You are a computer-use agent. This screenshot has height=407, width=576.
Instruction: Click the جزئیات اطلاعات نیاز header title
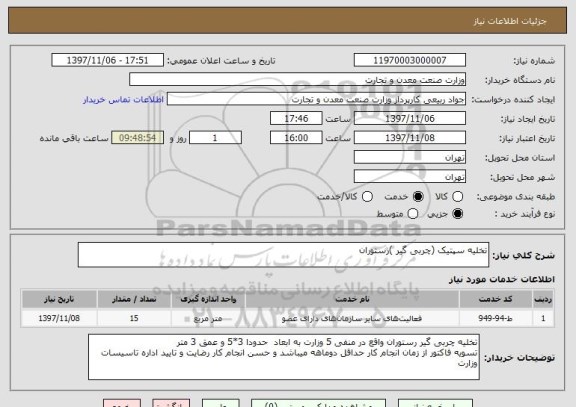click(x=510, y=21)
